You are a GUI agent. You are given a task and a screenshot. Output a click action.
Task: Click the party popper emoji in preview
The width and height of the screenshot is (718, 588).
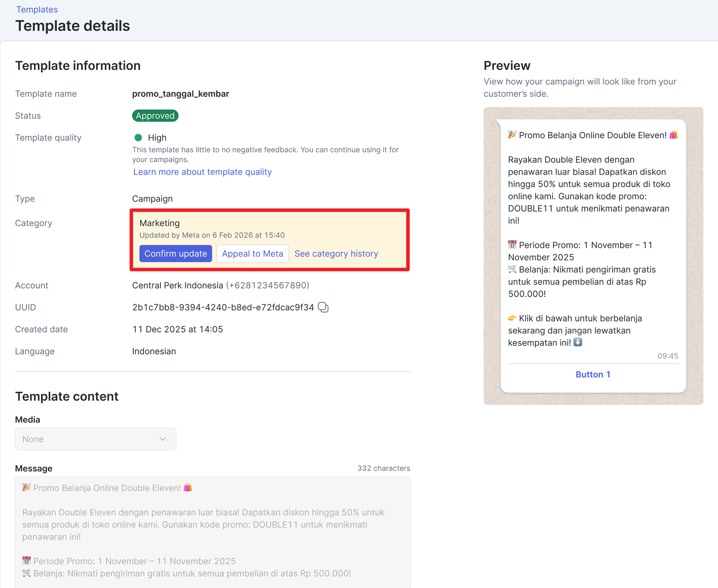(x=512, y=135)
